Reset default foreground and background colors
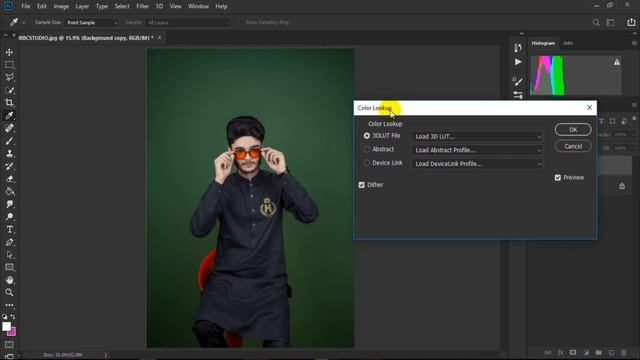 [x=4, y=317]
